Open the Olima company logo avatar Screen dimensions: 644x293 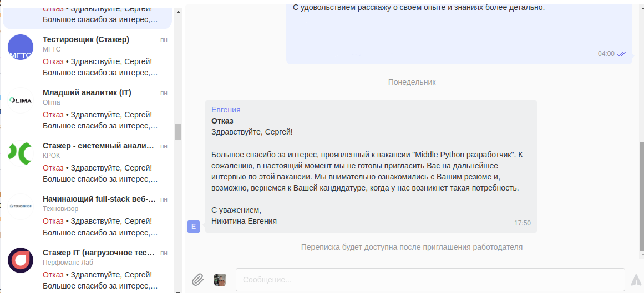(x=21, y=100)
